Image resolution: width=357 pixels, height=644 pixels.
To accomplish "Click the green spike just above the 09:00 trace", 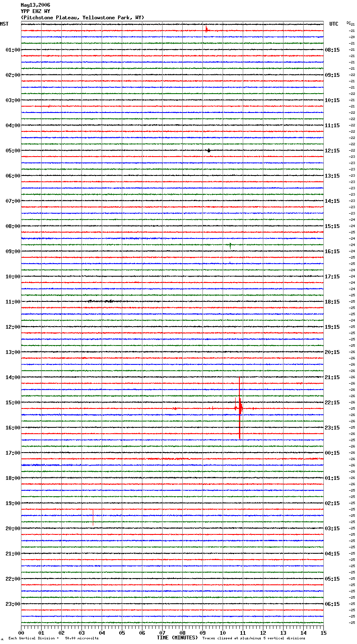I will click(230, 245).
